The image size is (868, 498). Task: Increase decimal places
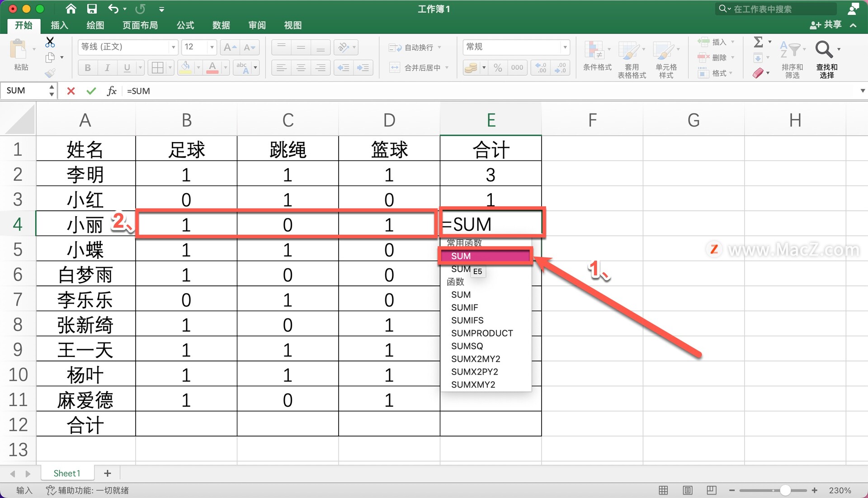541,68
